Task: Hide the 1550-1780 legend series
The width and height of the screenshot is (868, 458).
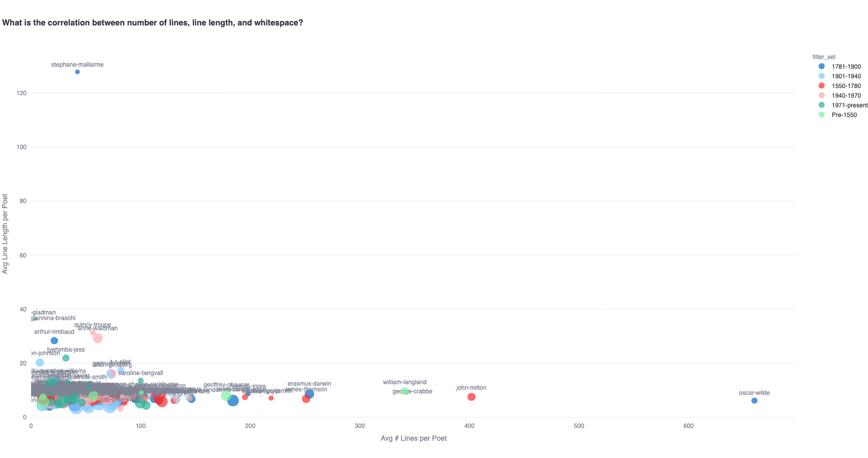Action: point(839,86)
